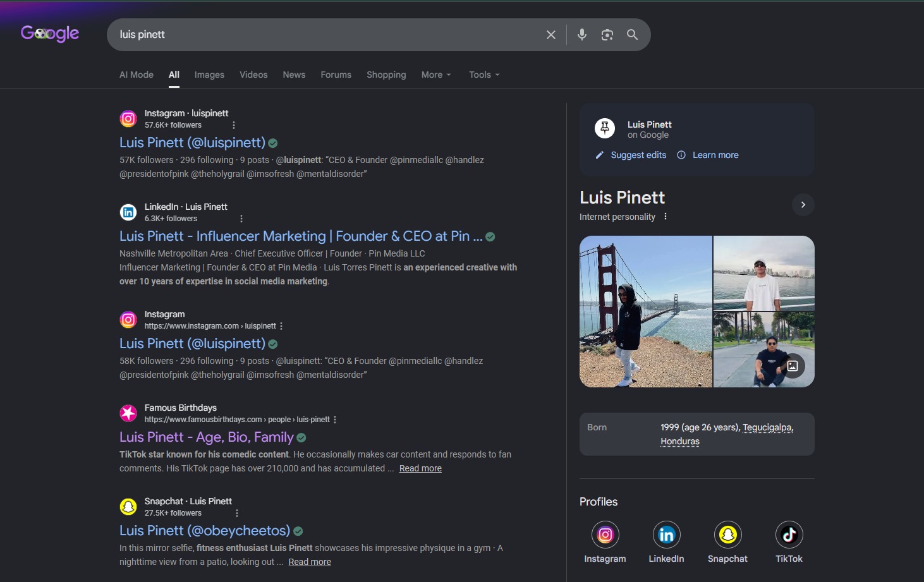This screenshot has width=924, height=582.
Task: Open search by image camera icon
Action: tap(607, 35)
